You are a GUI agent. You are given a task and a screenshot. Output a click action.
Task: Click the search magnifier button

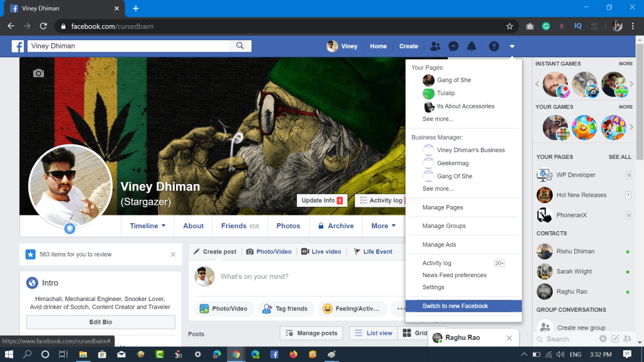pyautogui.click(x=240, y=46)
